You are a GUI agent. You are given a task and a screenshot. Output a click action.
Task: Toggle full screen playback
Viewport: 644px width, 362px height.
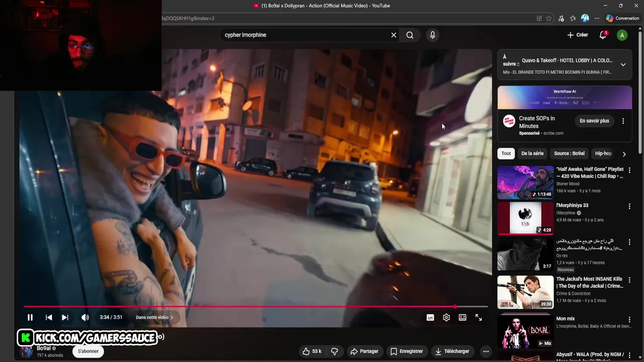(x=478, y=317)
